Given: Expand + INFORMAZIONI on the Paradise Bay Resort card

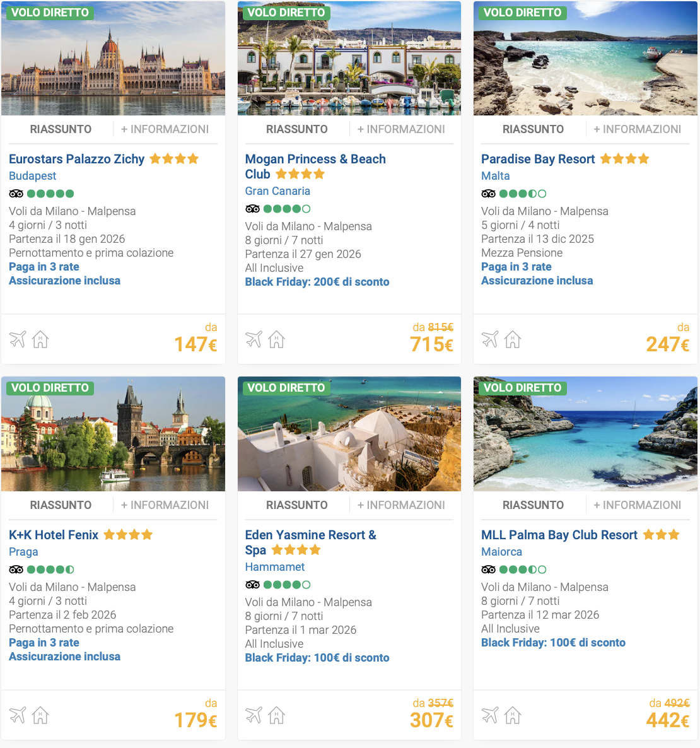Looking at the screenshot, I should [637, 129].
